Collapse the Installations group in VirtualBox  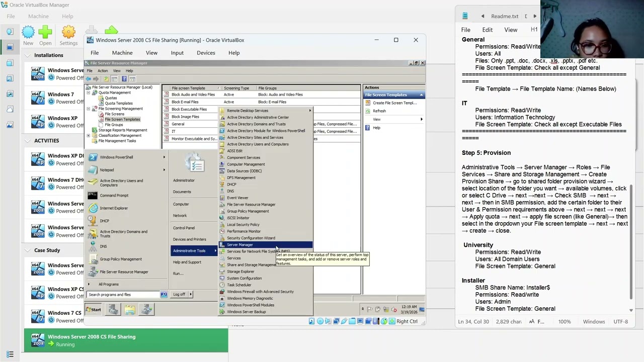pyautogui.click(x=28, y=55)
